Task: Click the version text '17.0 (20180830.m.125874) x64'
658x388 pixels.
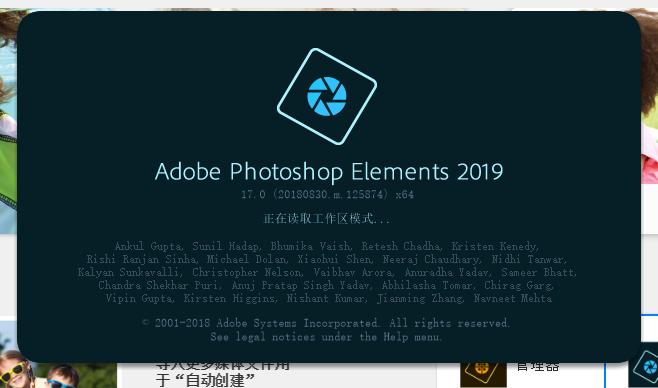Action: tap(327, 195)
